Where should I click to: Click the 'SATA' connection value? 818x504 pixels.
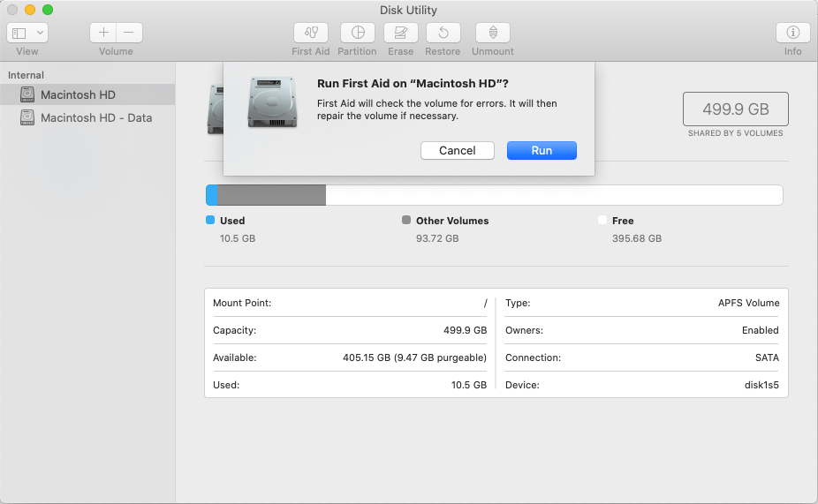767,357
